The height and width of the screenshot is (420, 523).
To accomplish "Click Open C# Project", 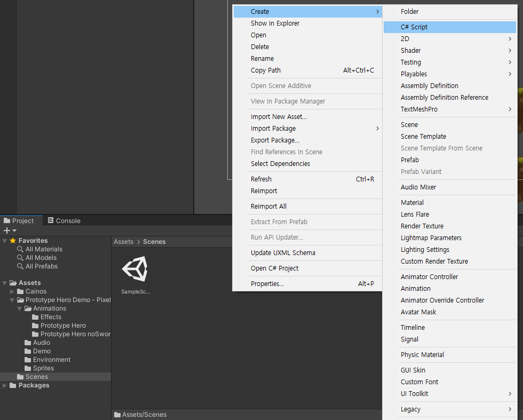I will click(x=307, y=268).
